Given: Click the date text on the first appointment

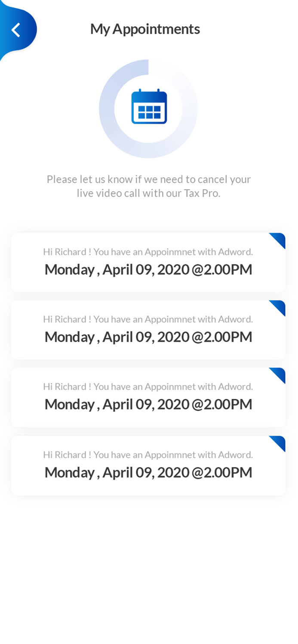Looking at the screenshot, I should tap(148, 269).
